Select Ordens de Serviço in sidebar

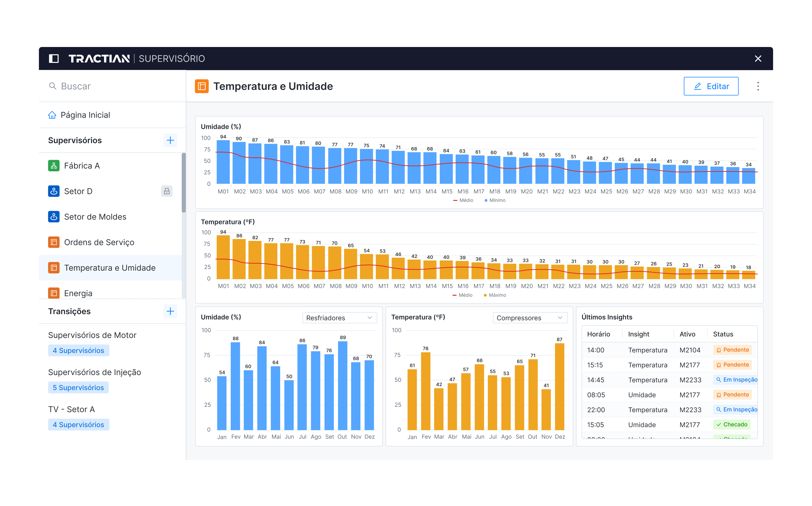(x=99, y=242)
